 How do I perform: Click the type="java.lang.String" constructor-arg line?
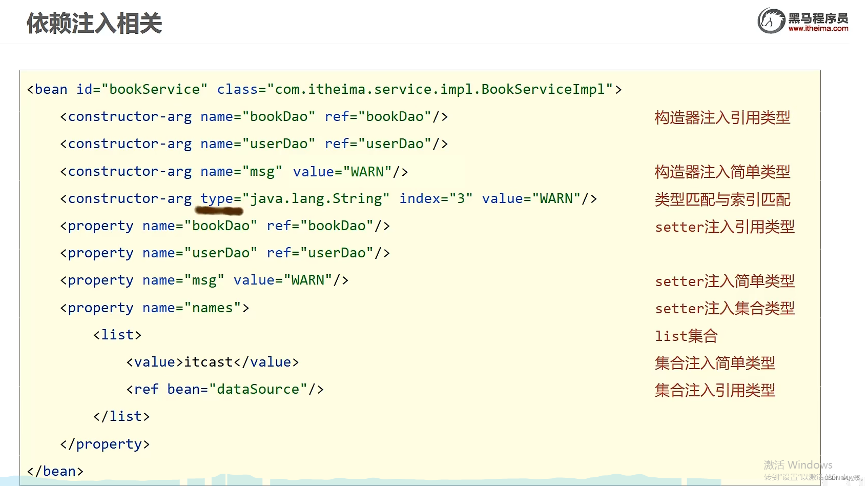pos(328,199)
